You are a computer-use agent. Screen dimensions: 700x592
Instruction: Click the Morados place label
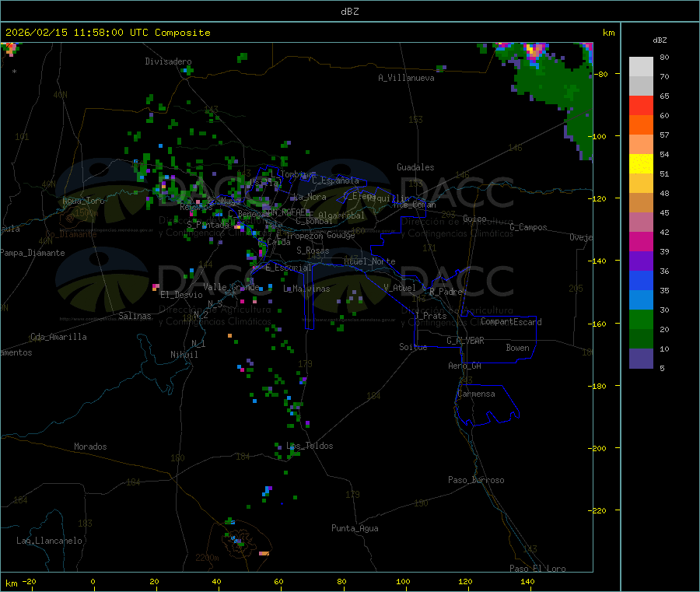coord(90,447)
